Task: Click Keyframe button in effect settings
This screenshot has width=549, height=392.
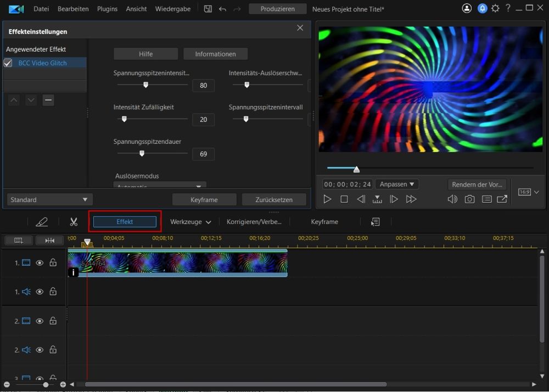Action: coord(204,199)
